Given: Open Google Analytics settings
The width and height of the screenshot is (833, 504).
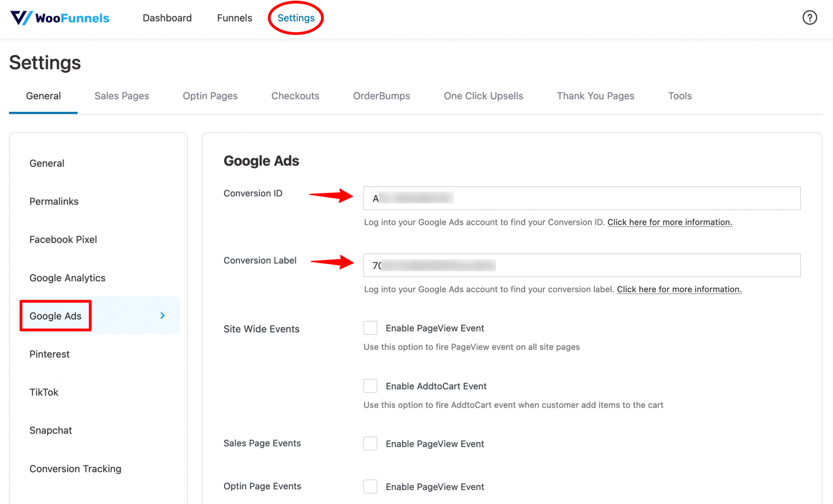Looking at the screenshot, I should pos(67,278).
